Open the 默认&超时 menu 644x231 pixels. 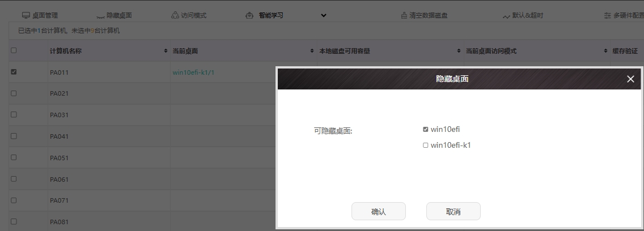[x=528, y=16]
